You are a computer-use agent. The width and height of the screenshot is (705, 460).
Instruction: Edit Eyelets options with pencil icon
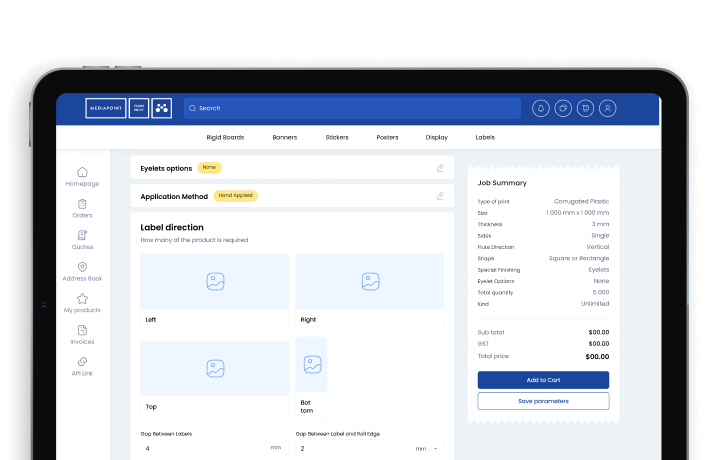[440, 168]
